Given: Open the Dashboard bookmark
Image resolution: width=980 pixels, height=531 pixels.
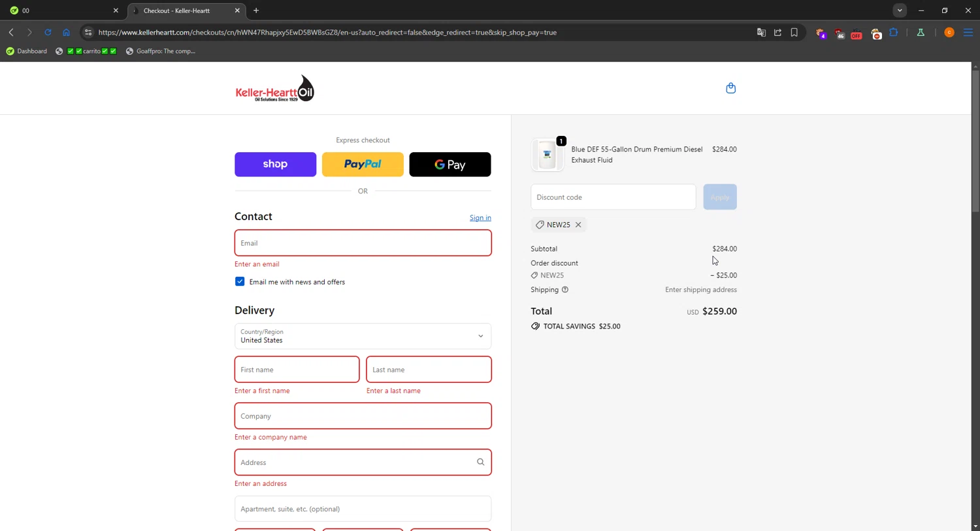Looking at the screenshot, I should [x=26, y=51].
